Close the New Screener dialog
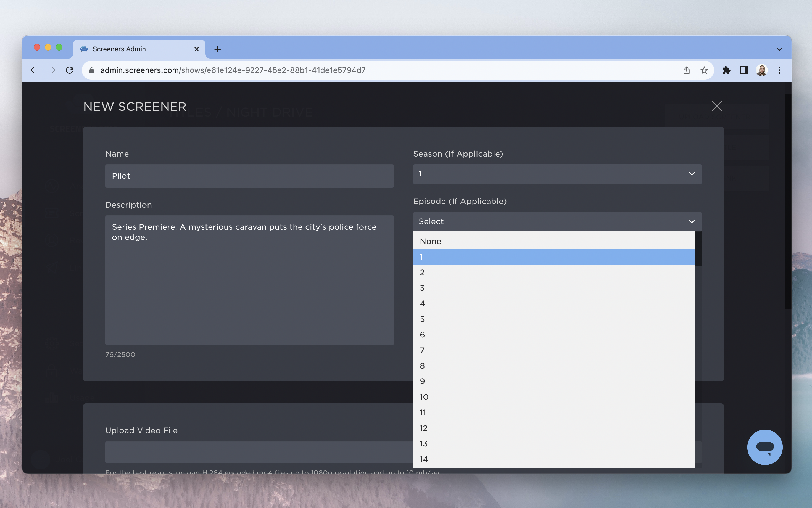Viewport: 812px width, 508px height. (x=716, y=106)
